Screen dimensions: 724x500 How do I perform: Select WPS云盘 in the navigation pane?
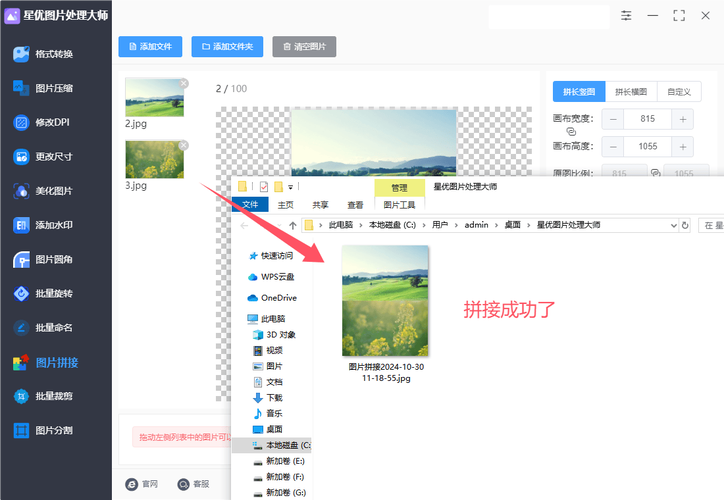271,277
